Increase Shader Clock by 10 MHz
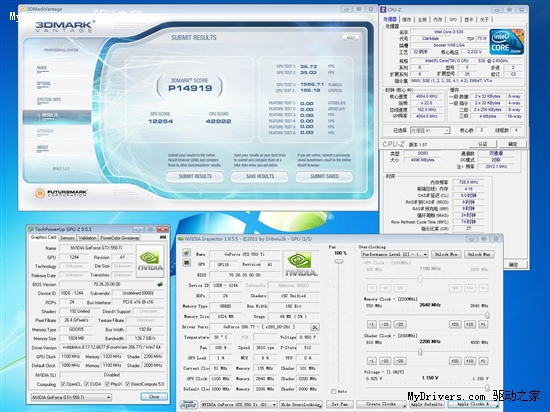The height and width of the screenshot is (412, 550). coord(470,361)
